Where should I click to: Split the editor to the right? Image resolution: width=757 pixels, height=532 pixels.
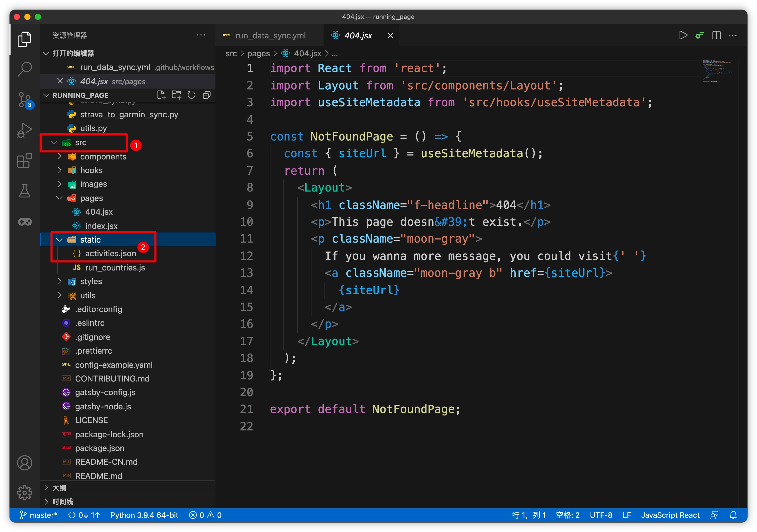click(x=716, y=35)
